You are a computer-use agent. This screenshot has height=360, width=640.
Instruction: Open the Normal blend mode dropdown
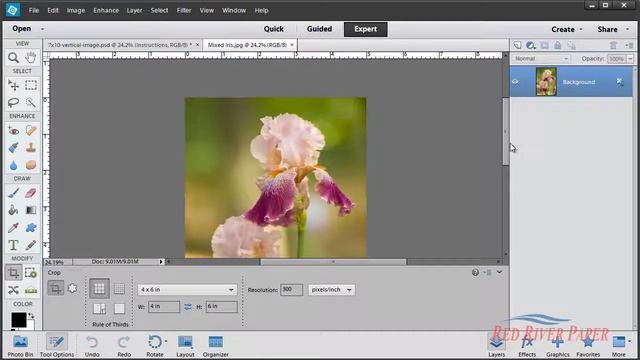tap(541, 59)
